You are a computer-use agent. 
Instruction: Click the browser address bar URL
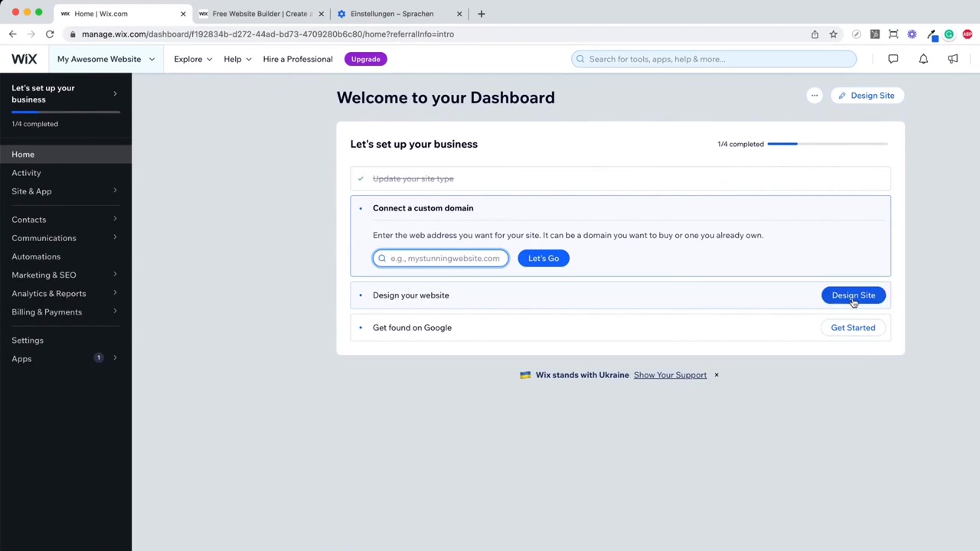[x=268, y=34]
